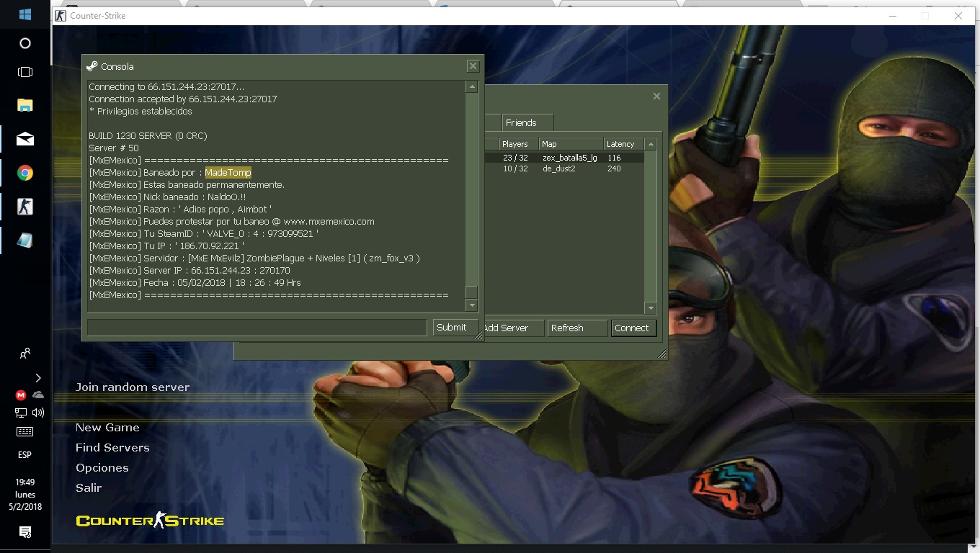
Task: Choose Salir to quit the game
Action: click(x=89, y=488)
